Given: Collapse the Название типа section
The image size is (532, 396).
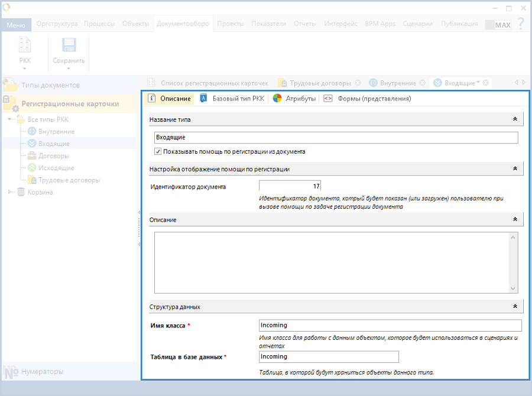Looking at the screenshot, I should coord(515,119).
